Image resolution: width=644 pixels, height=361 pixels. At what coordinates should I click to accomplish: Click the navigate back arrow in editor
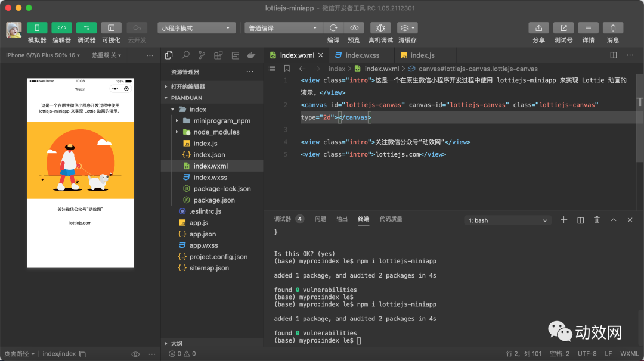(302, 69)
